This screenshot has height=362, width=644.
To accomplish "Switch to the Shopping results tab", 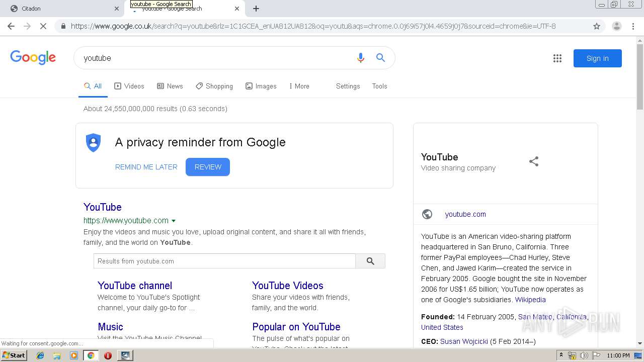I will (214, 86).
